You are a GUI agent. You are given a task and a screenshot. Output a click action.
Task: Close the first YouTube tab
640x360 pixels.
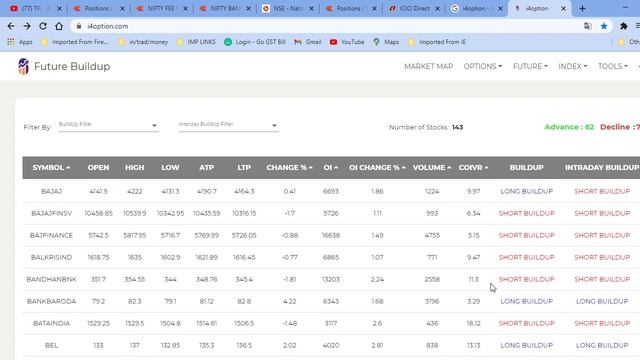(x=59, y=9)
